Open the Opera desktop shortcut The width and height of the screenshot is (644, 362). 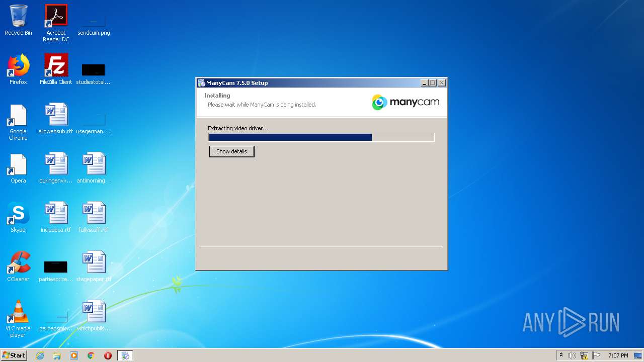click(x=18, y=168)
